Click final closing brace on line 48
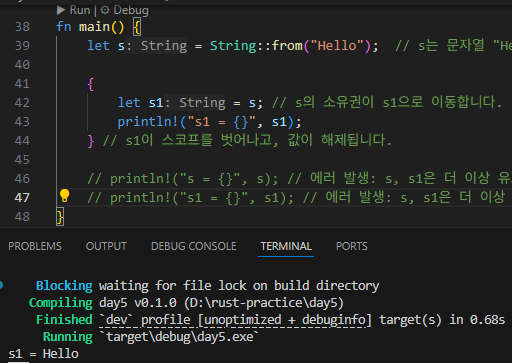 pyautogui.click(x=60, y=217)
